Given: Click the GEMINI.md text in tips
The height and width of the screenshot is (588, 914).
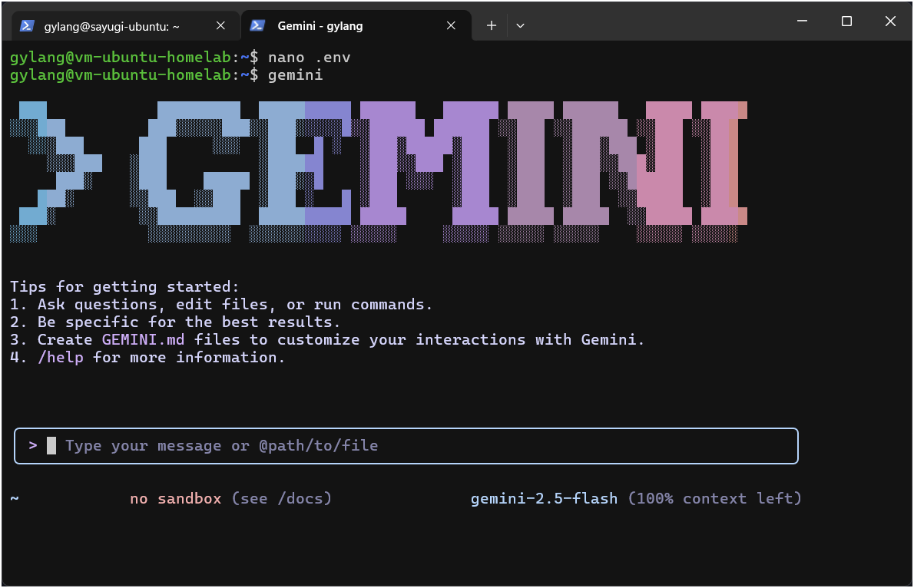Looking at the screenshot, I should 147,340.
